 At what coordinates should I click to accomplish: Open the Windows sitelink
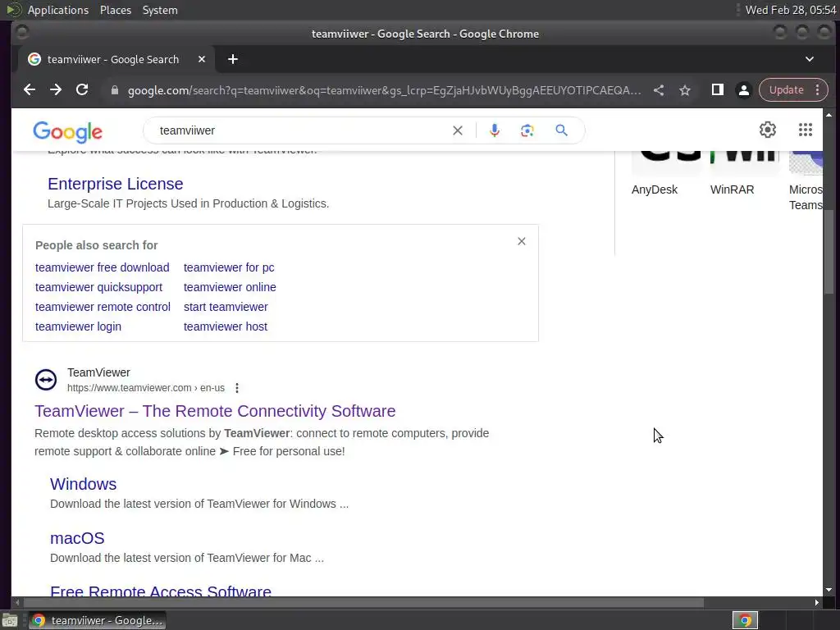point(83,484)
